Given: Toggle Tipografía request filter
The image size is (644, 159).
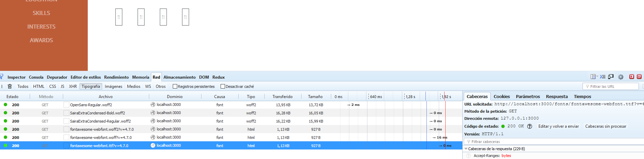Looking at the screenshot, I should pyautogui.click(x=91, y=86).
